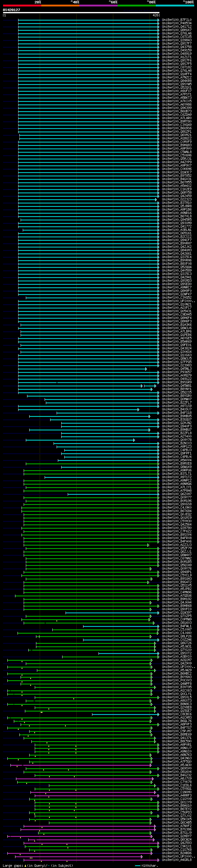Click the purple ~60% identity legend segment
Screen dimensions: 197x868
99,6
